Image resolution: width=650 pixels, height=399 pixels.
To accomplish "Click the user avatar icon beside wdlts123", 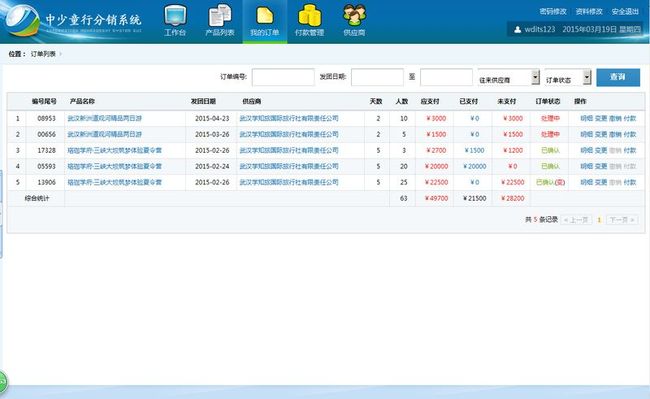I will pos(517,29).
